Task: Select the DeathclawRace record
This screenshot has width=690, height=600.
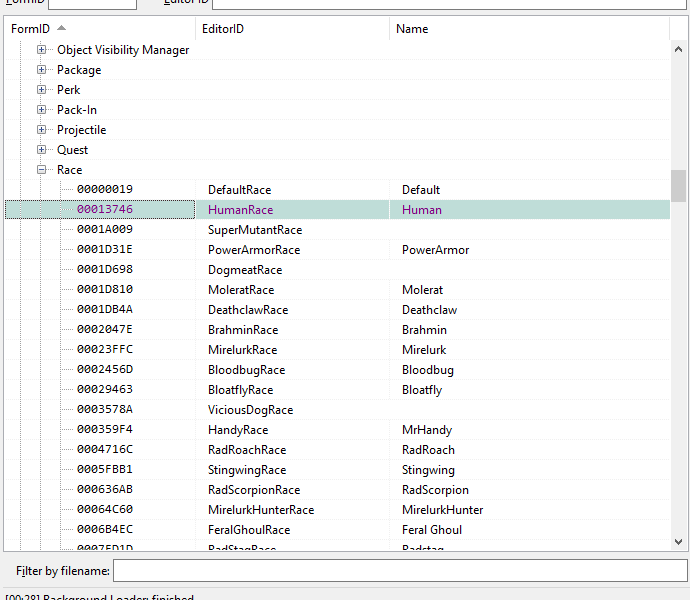Action: pyautogui.click(x=248, y=310)
